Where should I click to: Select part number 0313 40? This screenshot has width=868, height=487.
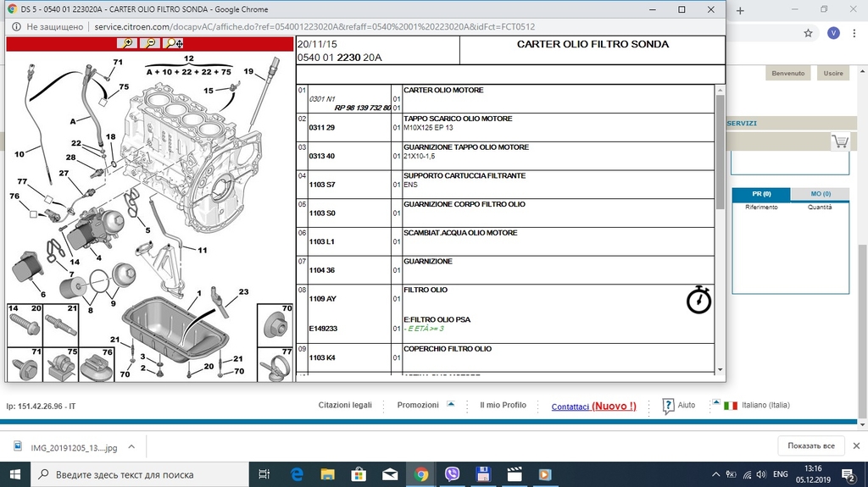(321, 156)
